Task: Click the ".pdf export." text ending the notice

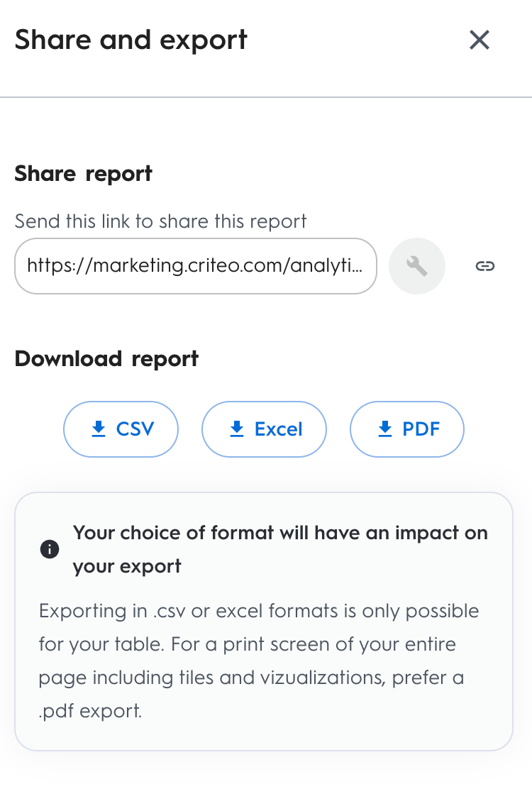Action: pyautogui.click(x=91, y=711)
